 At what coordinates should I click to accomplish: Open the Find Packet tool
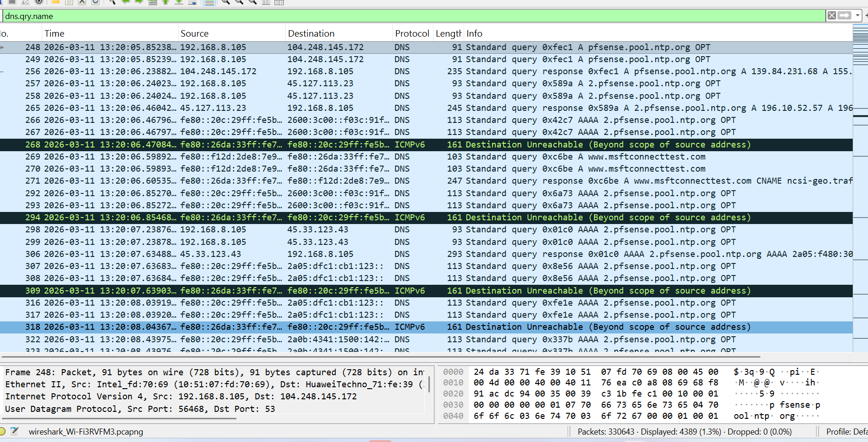coord(113,3)
